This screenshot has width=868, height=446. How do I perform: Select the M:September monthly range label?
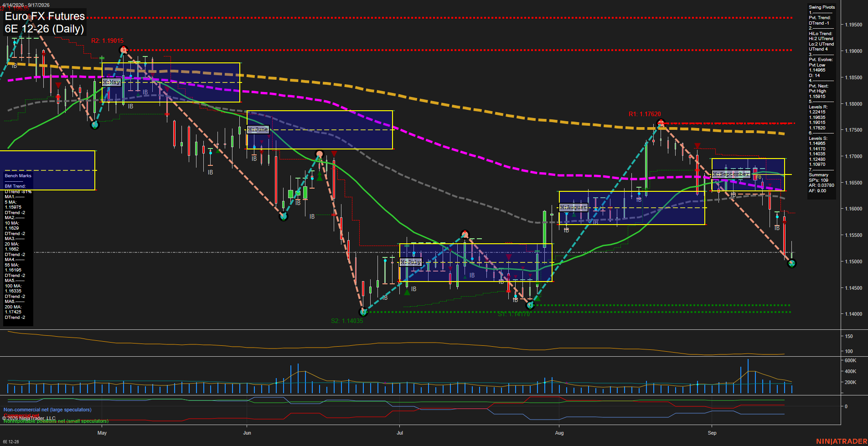point(731,174)
